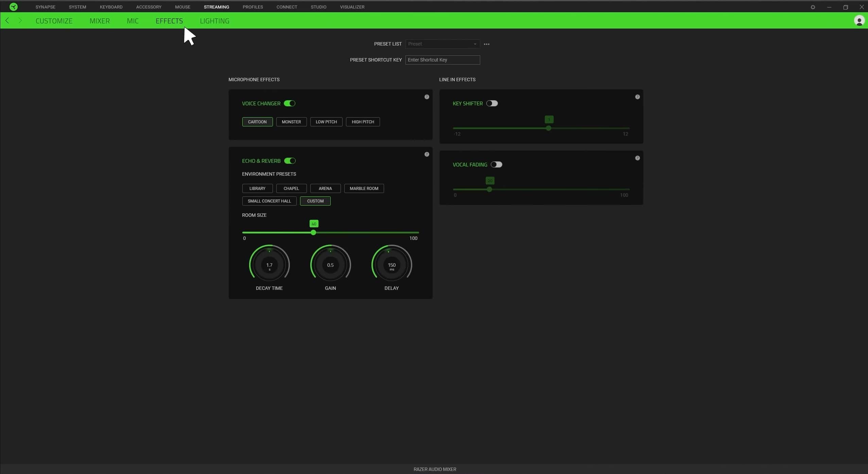The height and width of the screenshot is (474, 868).
Task: Open settings gear icon
Action: tap(813, 7)
